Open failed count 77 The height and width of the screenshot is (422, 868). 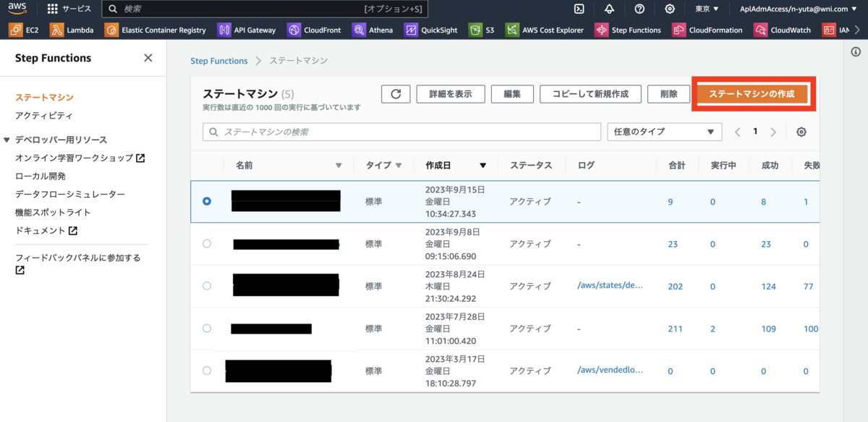808,287
